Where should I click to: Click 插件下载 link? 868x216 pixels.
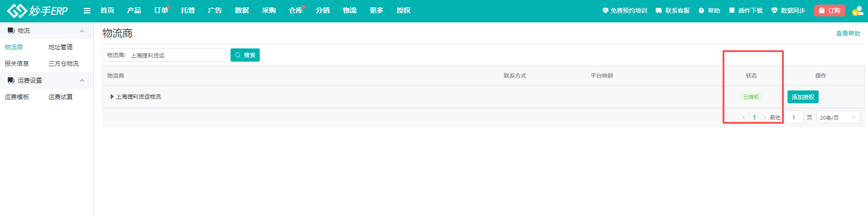tap(745, 11)
